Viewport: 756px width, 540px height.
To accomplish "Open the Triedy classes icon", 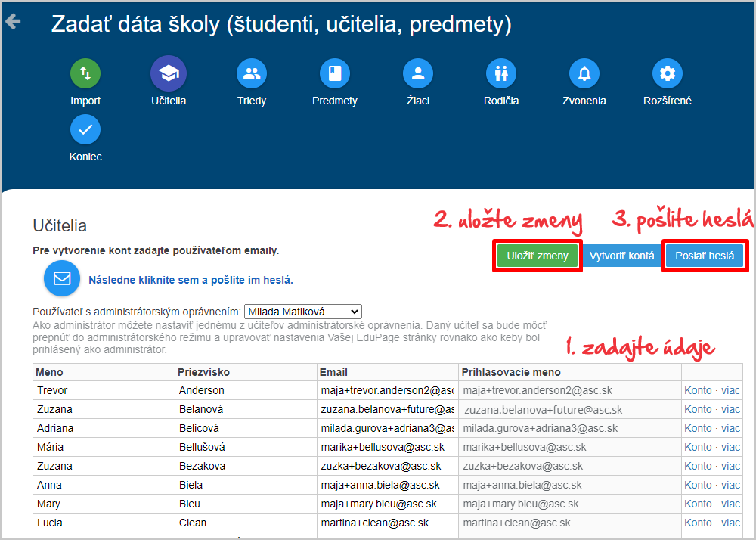I will 252,73.
